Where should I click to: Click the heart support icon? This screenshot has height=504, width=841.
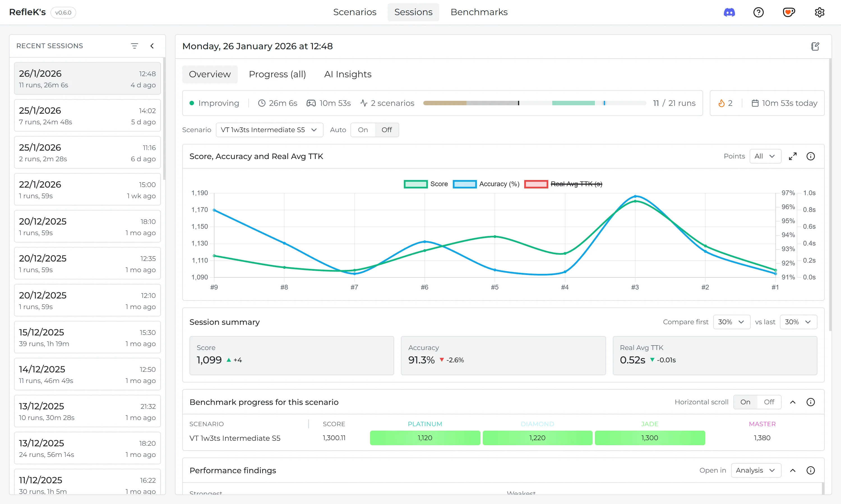tap(788, 13)
